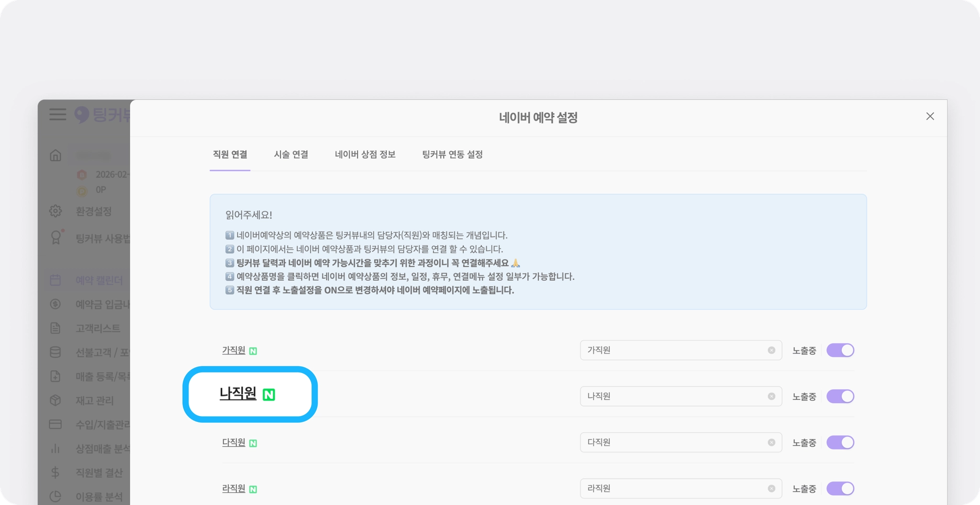The height and width of the screenshot is (505, 980).
Task: Click the staff field containing 가직원
Action: (x=681, y=350)
